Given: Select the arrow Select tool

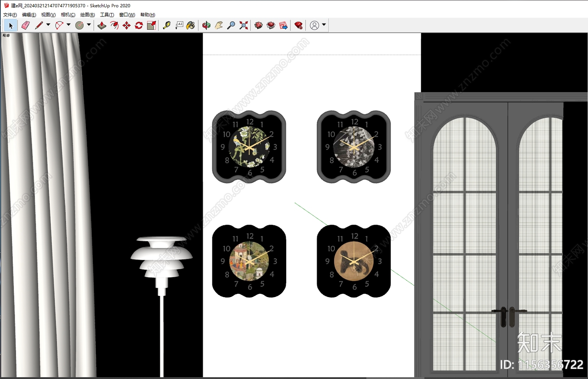Looking at the screenshot, I should (x=11, y=25).
